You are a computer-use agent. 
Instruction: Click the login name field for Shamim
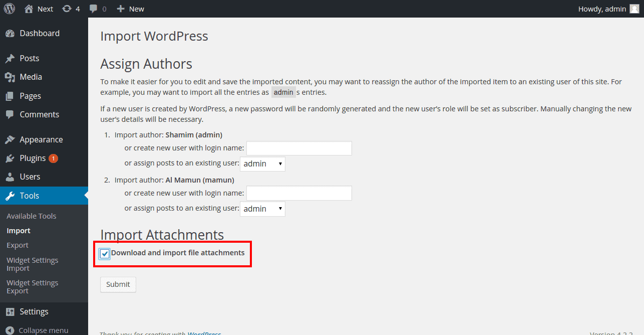tap(298, 148)
